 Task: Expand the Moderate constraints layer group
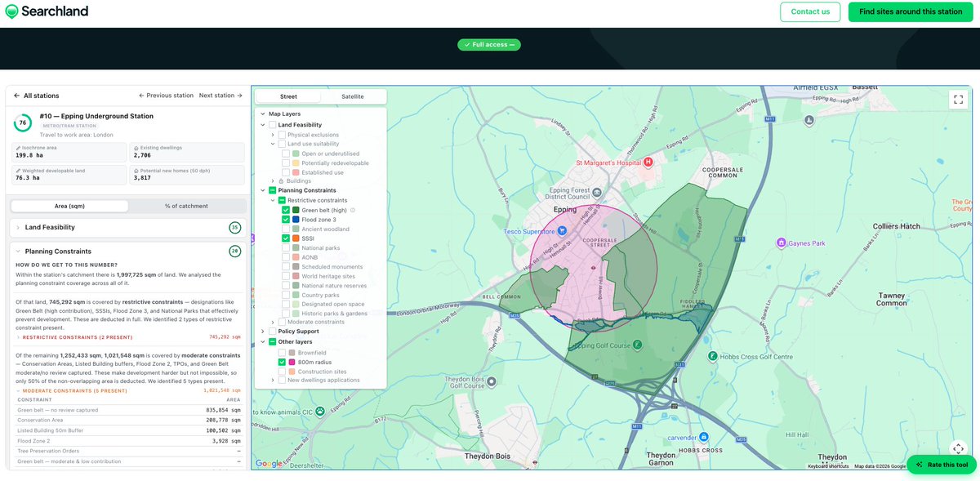[273, 322]
